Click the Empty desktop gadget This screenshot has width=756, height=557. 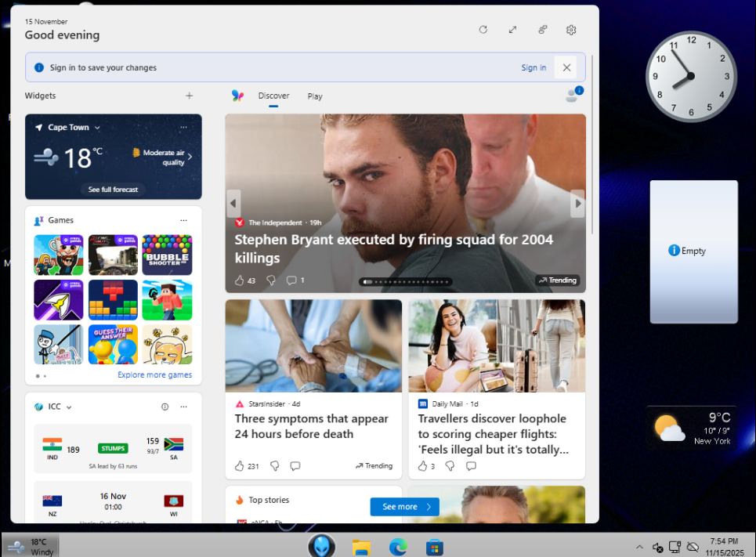(693, 251)
